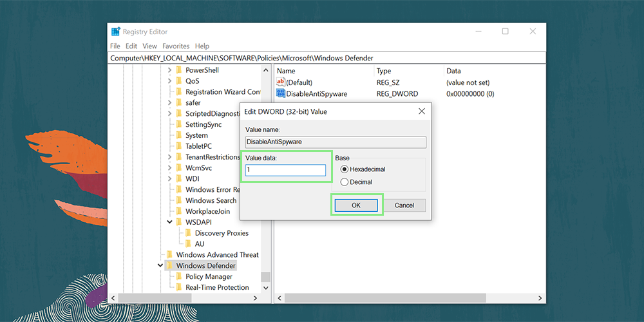Close the Edit DWORD dialog

[421, 111]
